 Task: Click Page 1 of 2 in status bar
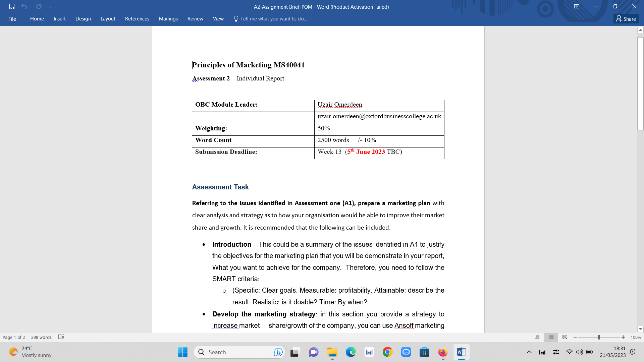pyautogui.click(x=14, y=337)
